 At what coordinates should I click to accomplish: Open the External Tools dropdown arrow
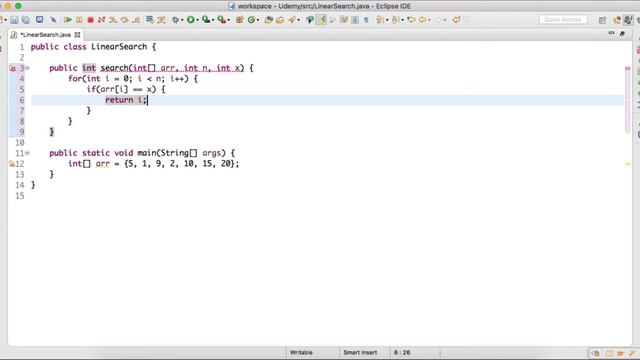[229, 20]
